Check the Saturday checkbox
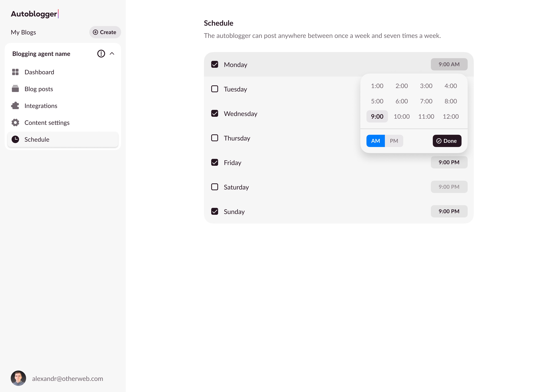The width and height of the screenshot is (552, 392). click(214, 187)
